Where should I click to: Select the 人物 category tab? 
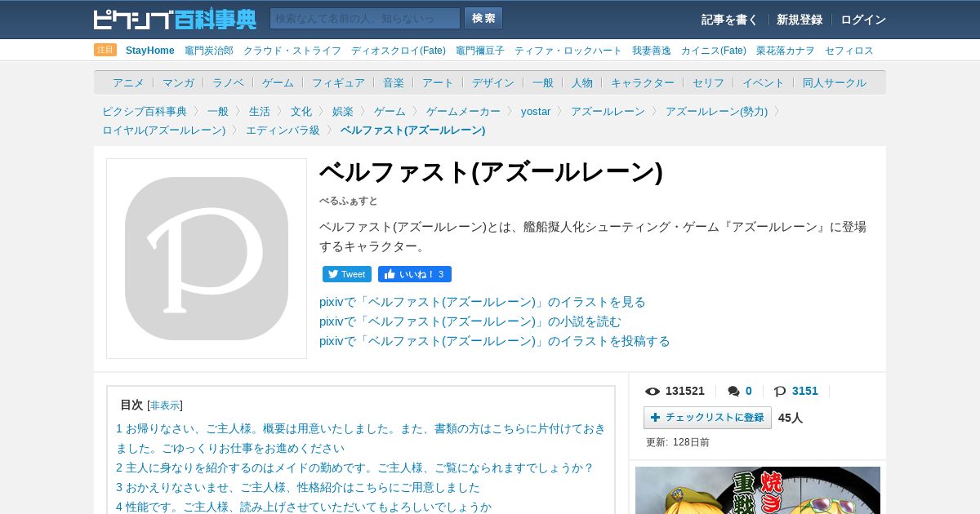click(582, 82)
